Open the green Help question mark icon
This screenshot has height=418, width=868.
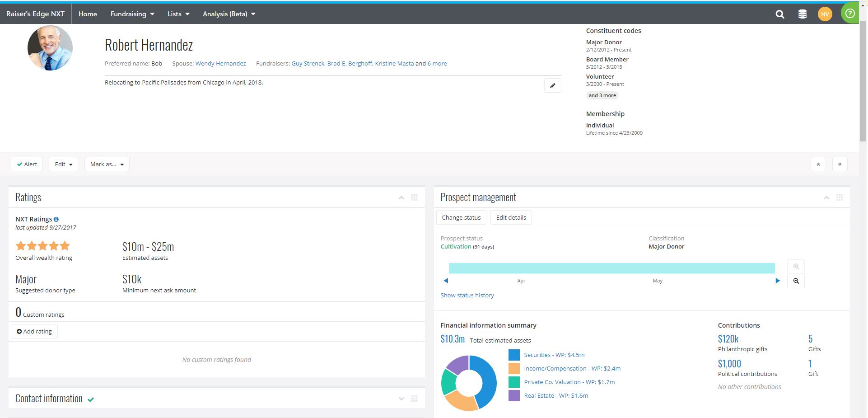850,13
